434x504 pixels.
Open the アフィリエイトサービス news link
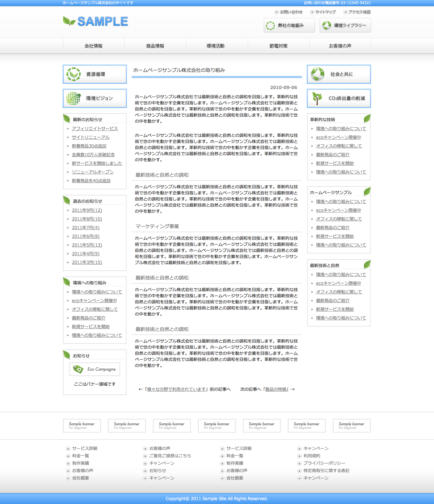point(95,129)
